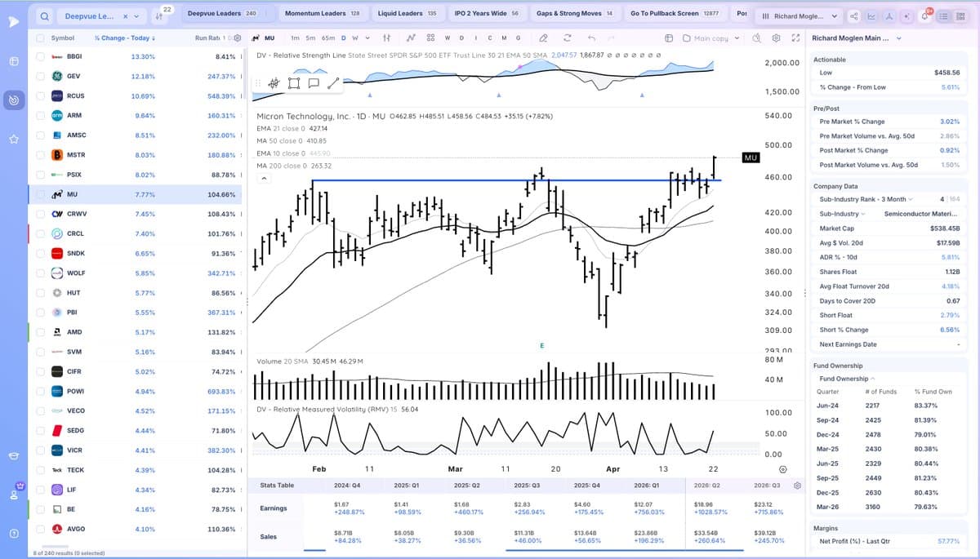980x559 pixels.
Task: Select the rectangle drawing tool
Action: click(x=294, y=82)
